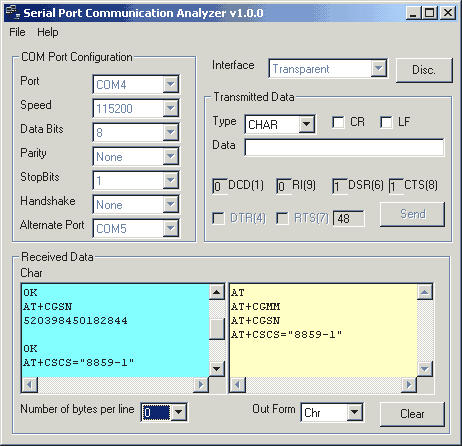Open the Number of bytes per line dropdown

coord(179,413)
